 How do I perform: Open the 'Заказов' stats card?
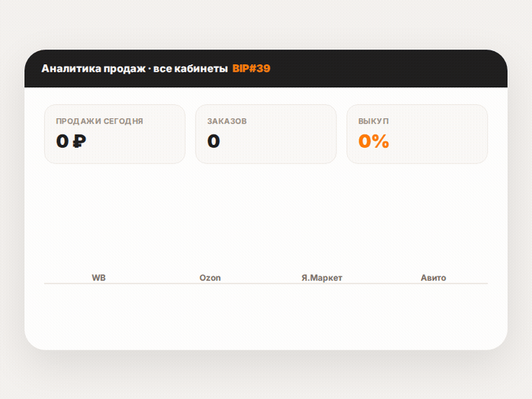click(x=266, y=134)
